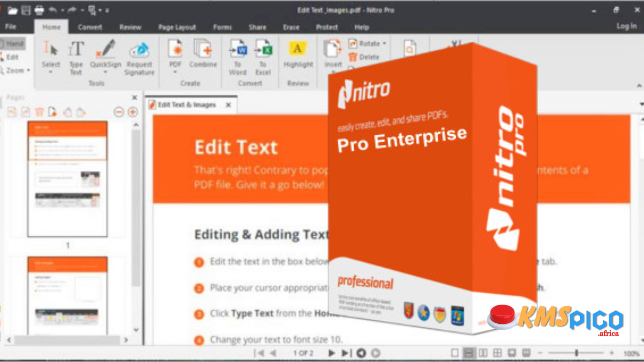Open the Share ribbon tab
The width and height of the screenshot is (644, 362).
pos(257,27)
